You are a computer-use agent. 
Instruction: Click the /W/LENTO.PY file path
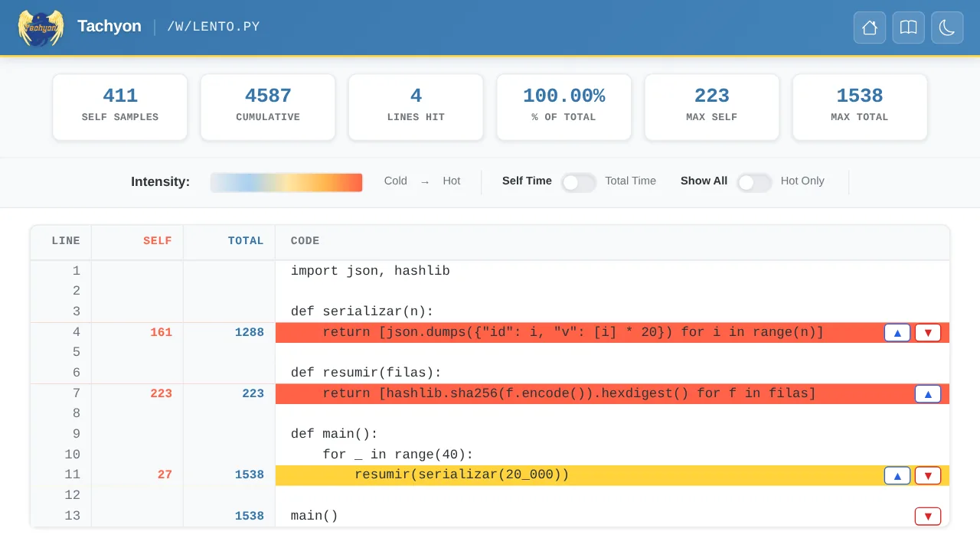[x=214, y=28]
